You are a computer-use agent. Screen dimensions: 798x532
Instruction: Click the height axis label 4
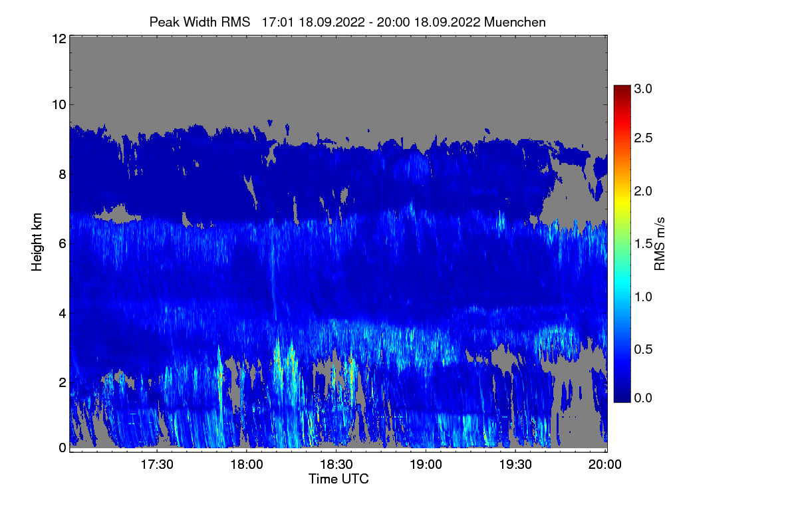tap(61, 313)
